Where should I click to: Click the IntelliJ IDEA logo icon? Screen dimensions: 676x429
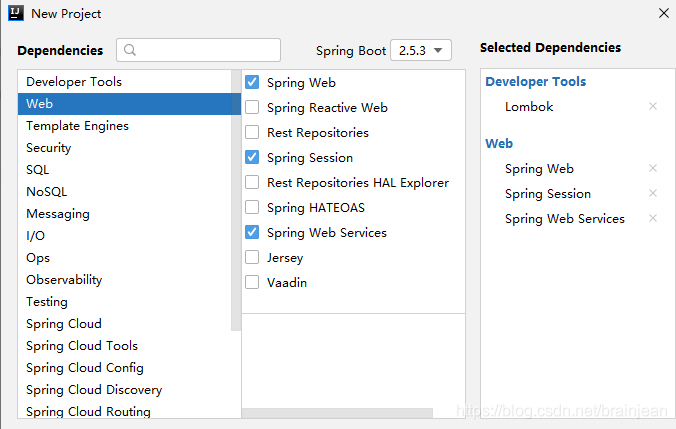(x=16, y=13)
